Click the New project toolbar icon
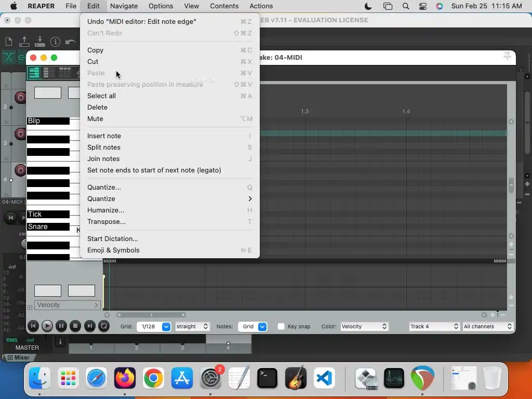 [9, 42]
